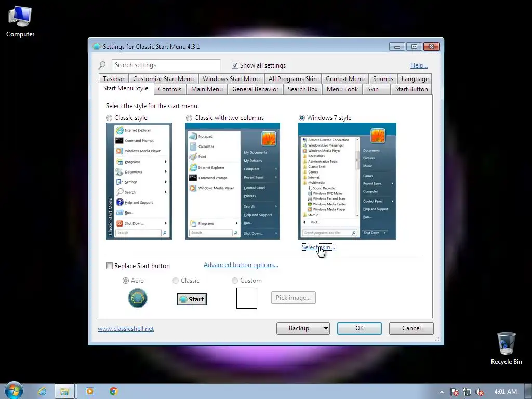Select Classic with two columns radio button
Screen dimensions: 532x399
[189, 118]
